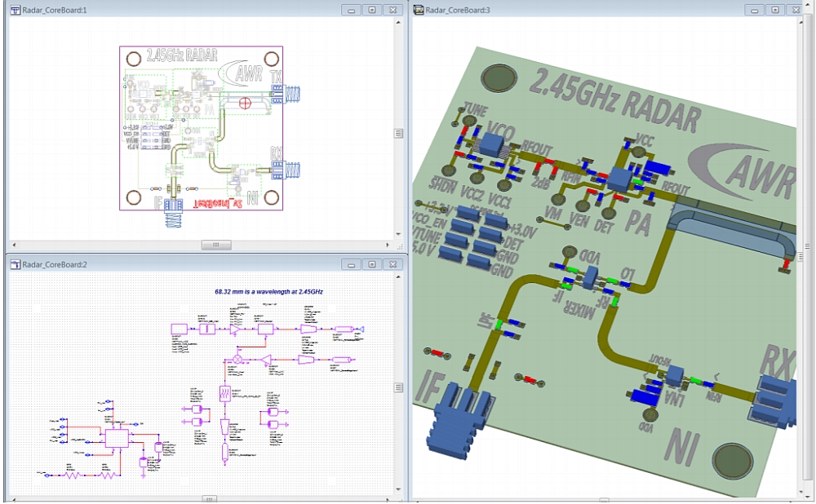The width and height of the screenshot is (816, 504).
Task: Maximize the Radar_CoreBoard:2 schematic window
Action: (x=371, y=264)
